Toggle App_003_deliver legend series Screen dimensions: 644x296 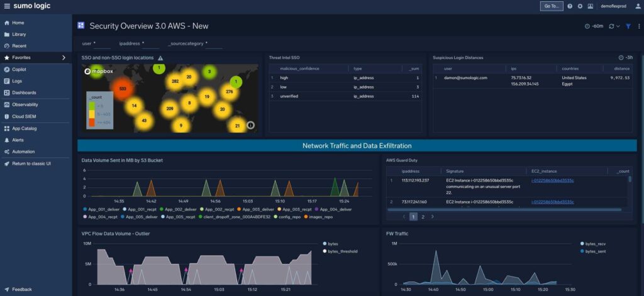point(255,209)
